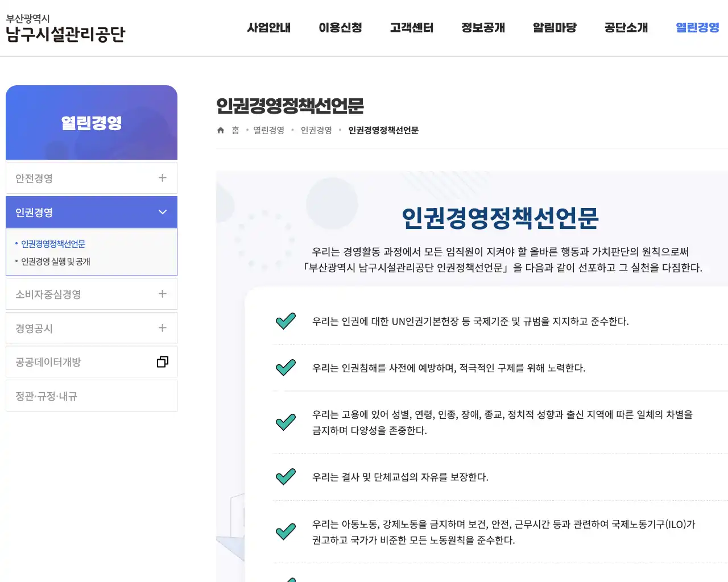Screen dimensions: 728x582
Task: Click the checkmark beside the 아동노동 금지 statement
Action: coord(286,531)
